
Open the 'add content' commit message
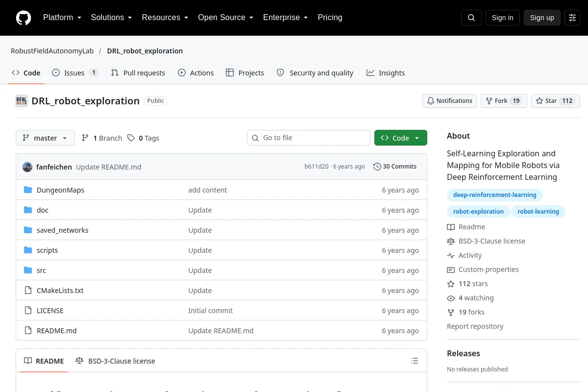(208, 190)
